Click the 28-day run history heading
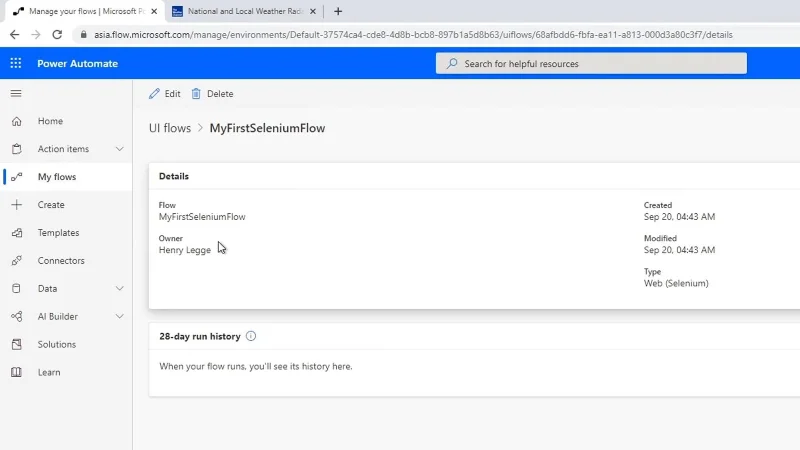800x450 pixels. click(x=199, y=336)
